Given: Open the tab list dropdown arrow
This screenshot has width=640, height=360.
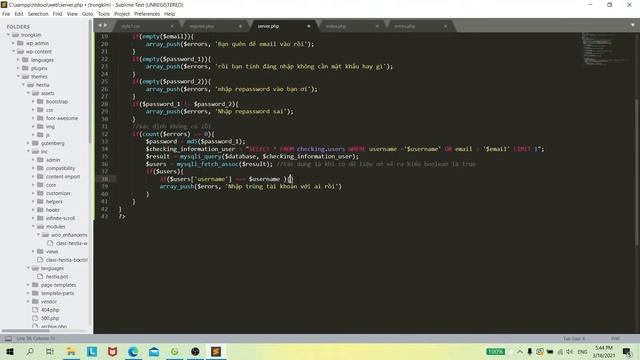Looking at the screenshot, I should 633,25.
